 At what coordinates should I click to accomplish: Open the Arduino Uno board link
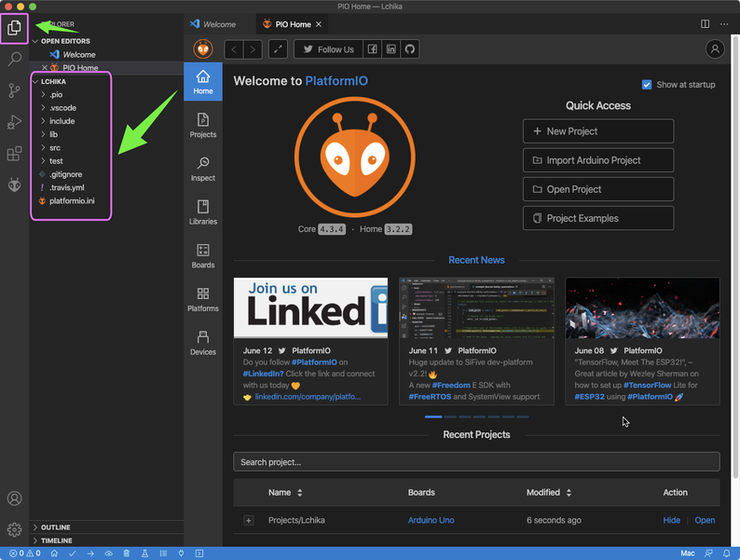click(x=431, y=520)
